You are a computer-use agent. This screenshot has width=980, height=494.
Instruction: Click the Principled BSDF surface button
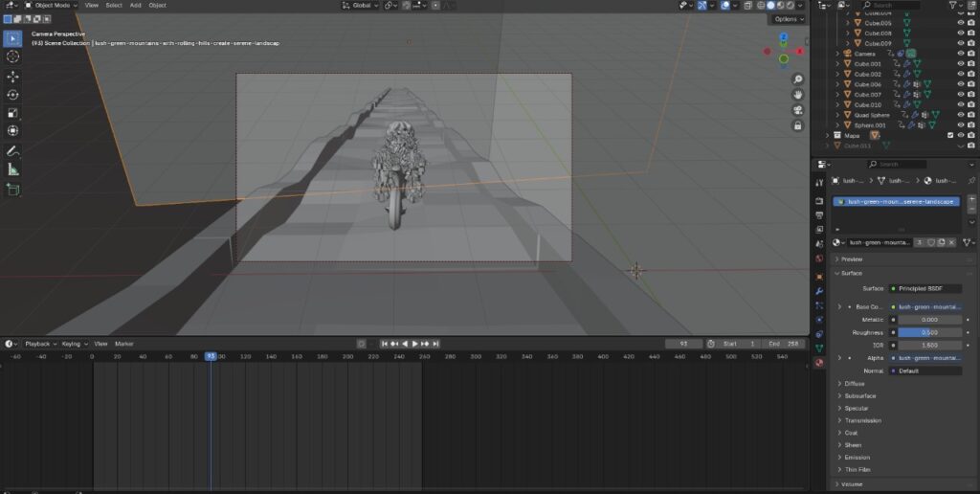924,288
